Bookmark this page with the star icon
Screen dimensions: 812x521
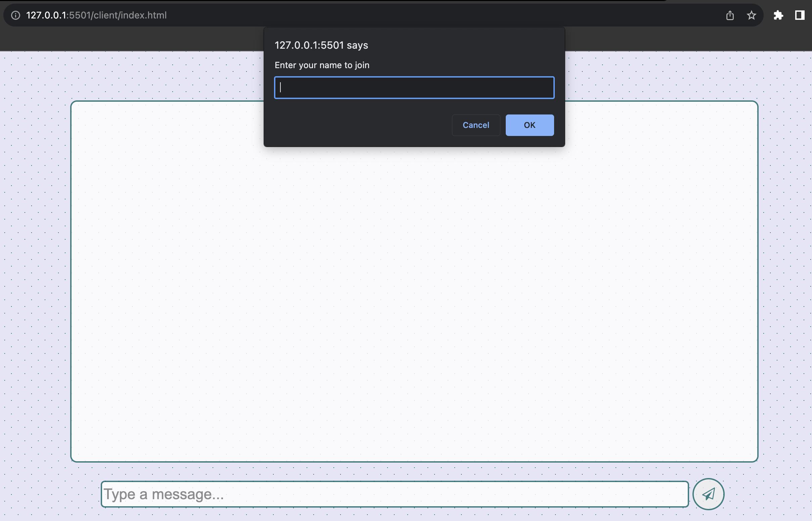[x=751, y=15]
